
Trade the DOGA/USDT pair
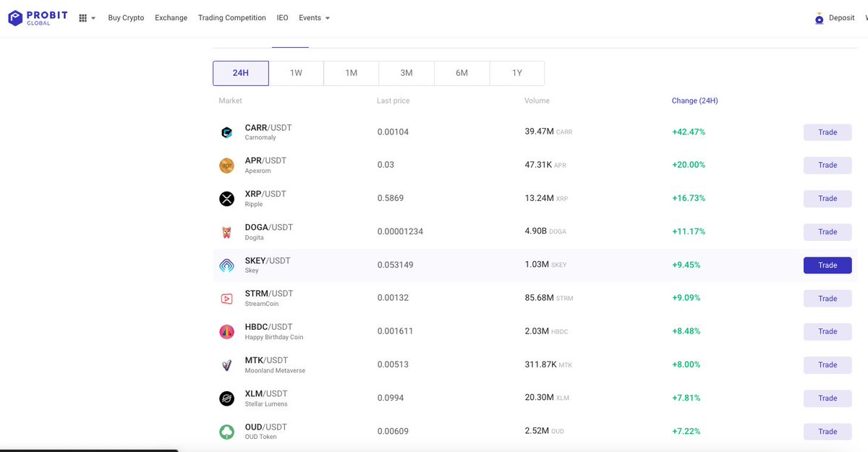coord(827,232)
